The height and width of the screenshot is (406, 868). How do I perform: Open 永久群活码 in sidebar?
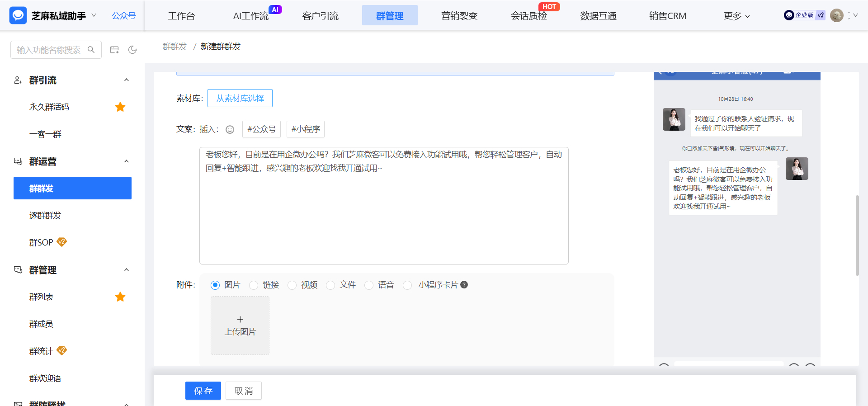pyautogui.click(x=49, y=107)
